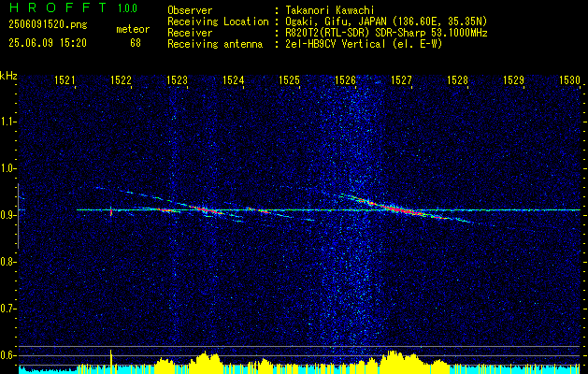Click the 1524 time marker
Image resolution: width=588 pixels, height=374 pixels.
click(233, 79)
